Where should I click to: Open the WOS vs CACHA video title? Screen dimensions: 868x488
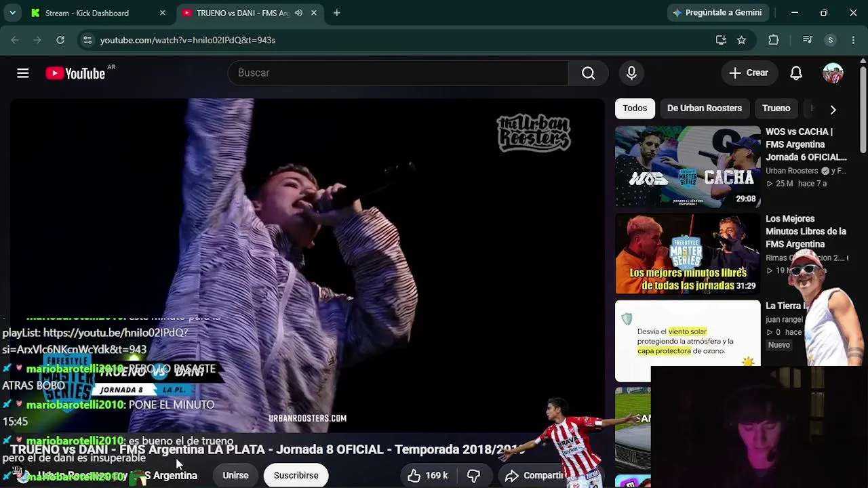coord(806,144)
